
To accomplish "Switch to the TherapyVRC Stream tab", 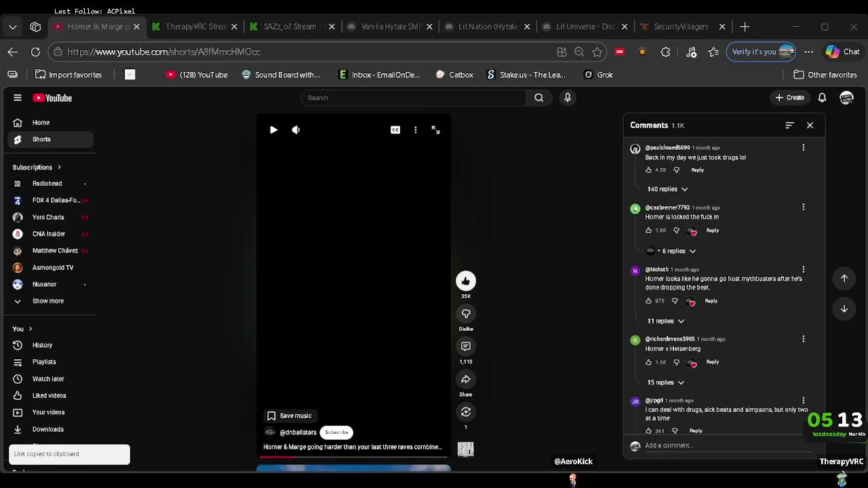I will pos(195,26).
